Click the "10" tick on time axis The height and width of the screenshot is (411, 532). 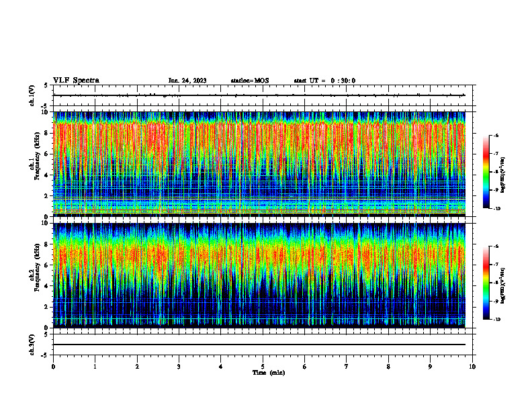click(x=472, y=367)
